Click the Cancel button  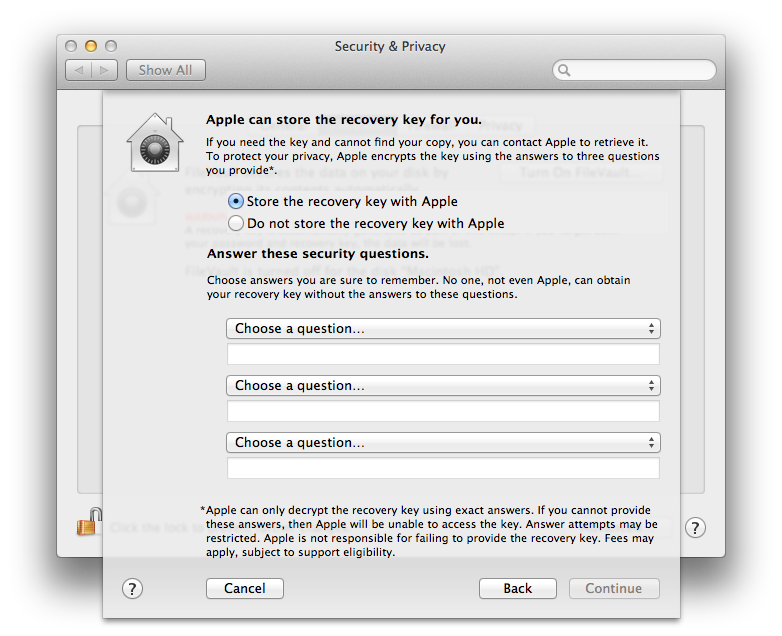click(245, 589)
